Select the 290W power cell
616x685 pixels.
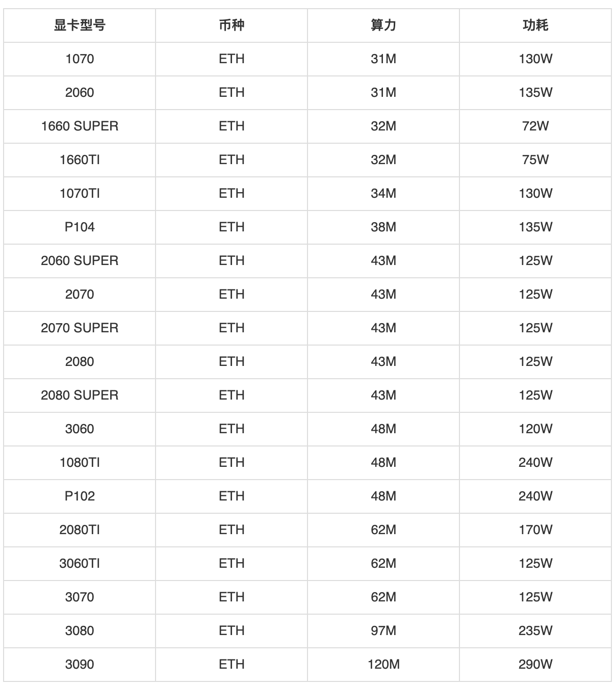(535, 664)
